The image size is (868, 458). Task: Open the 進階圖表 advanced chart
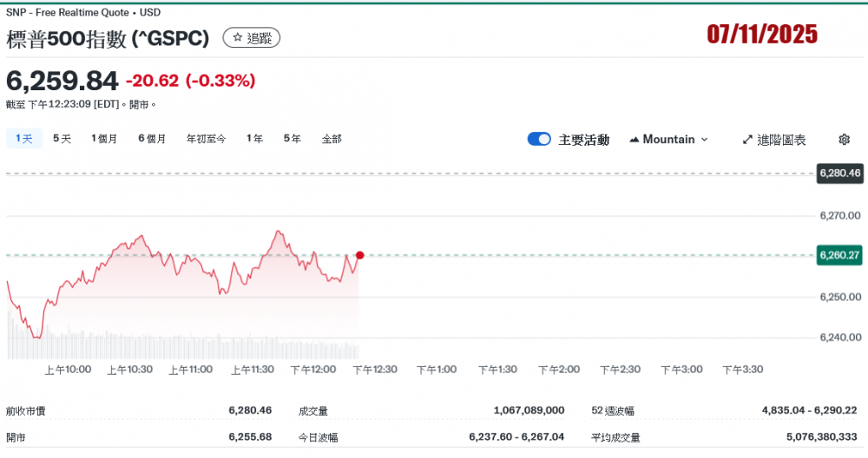tap(774, 140)
